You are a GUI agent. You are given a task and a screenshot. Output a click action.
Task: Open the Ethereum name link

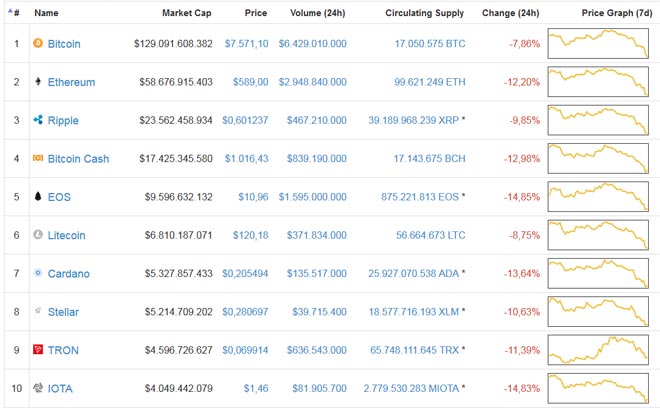tap(71, 82)
